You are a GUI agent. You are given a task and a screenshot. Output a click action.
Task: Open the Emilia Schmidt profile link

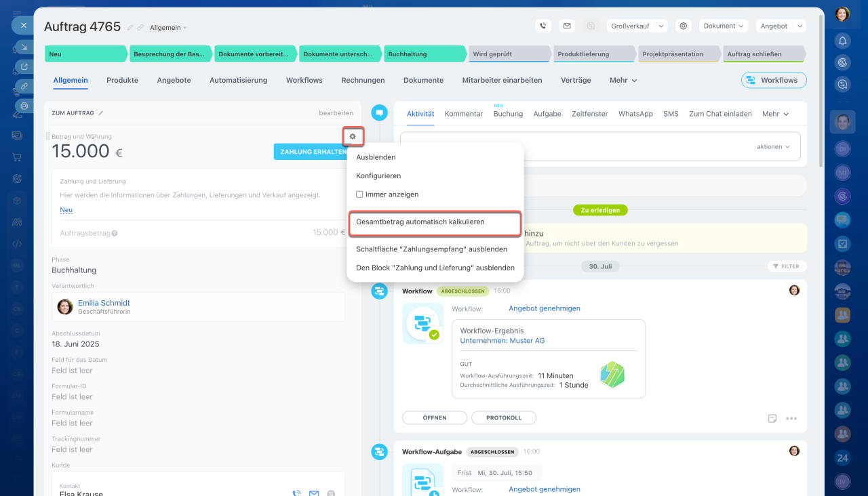104,303
